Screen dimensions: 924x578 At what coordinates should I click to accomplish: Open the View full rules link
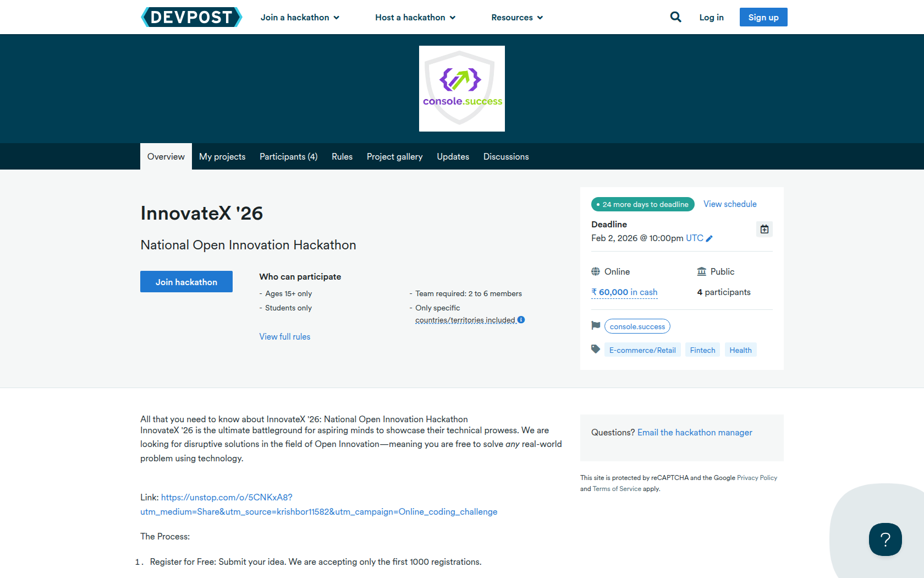pos(285,337)
